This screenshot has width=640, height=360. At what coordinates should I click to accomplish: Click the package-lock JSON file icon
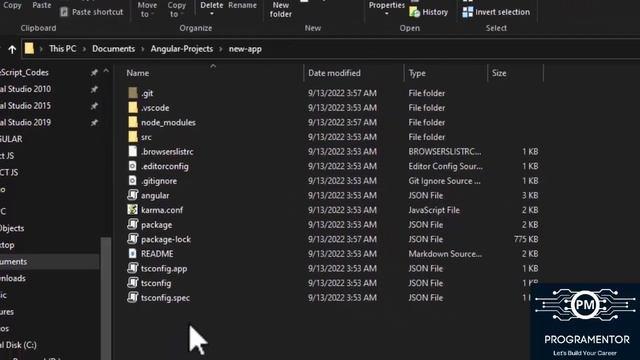click(x=133, y=239)
